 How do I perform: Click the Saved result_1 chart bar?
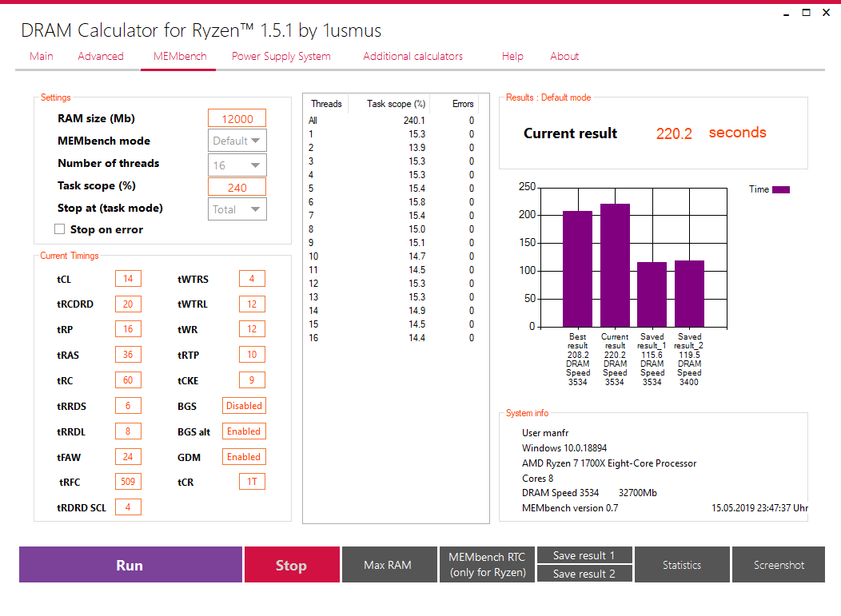click(x=652, y=294)
